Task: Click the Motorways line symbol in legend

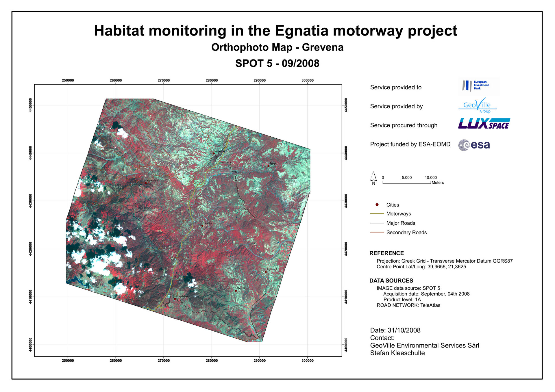Action: (x=377, y=213)
